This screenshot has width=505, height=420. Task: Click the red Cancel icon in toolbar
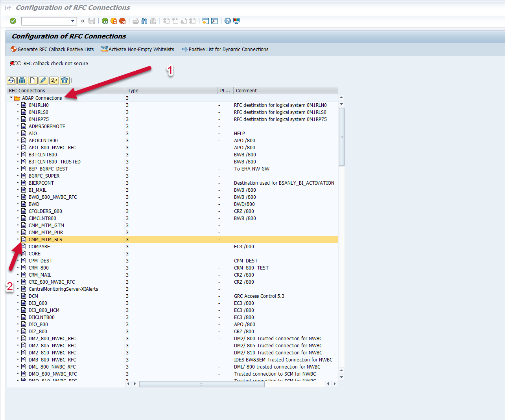click(122, 21)
